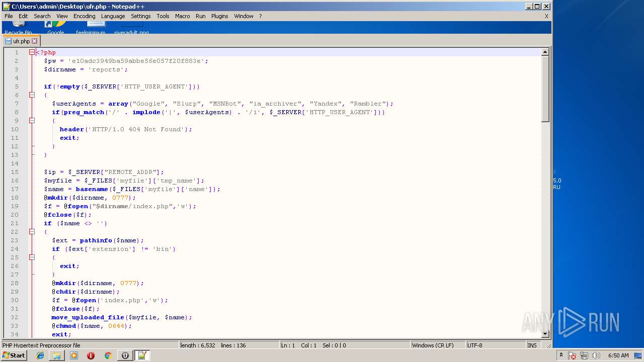Collapse the fold marker on line 25
This screenshot has width=644, height=362.
pos(32,257)
